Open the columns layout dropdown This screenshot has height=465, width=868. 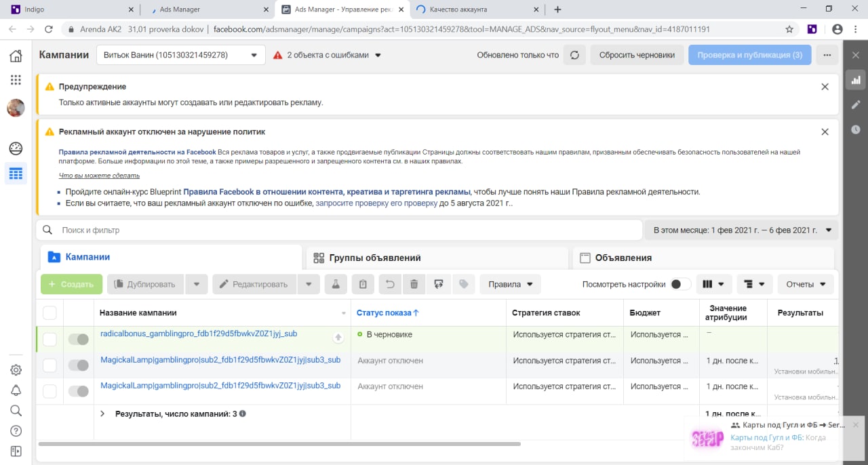point(713,284)
